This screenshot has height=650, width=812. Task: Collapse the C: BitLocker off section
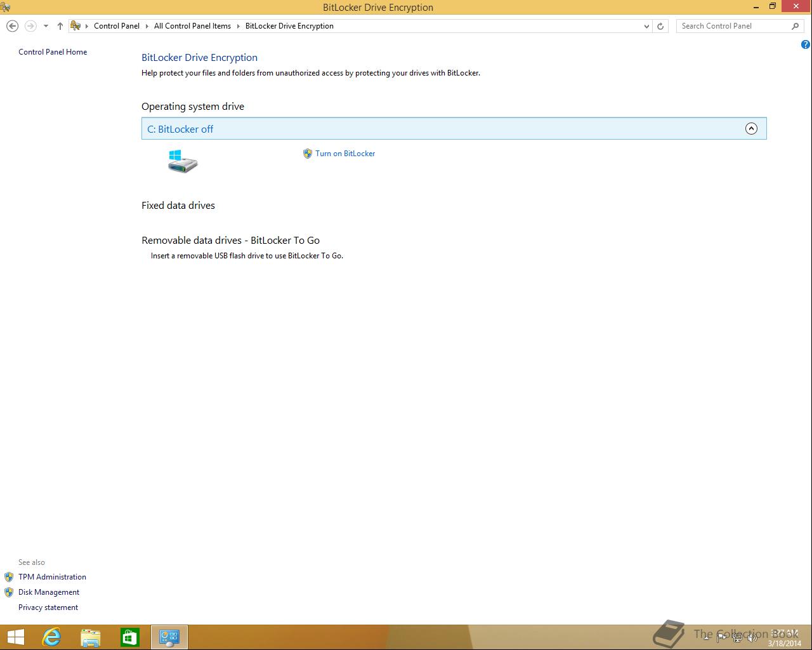pyautogui.click(x=751, y=129)
